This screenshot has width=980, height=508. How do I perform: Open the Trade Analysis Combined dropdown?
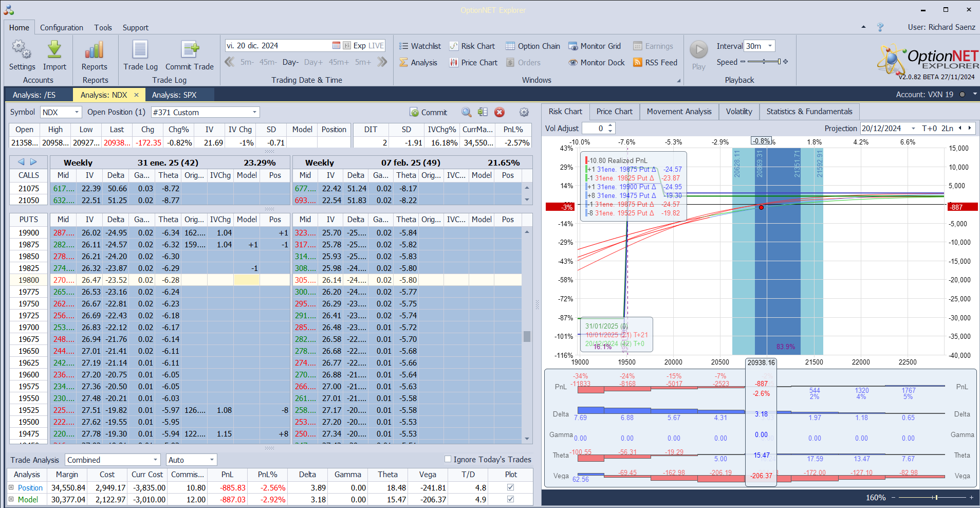coord(155,460)
